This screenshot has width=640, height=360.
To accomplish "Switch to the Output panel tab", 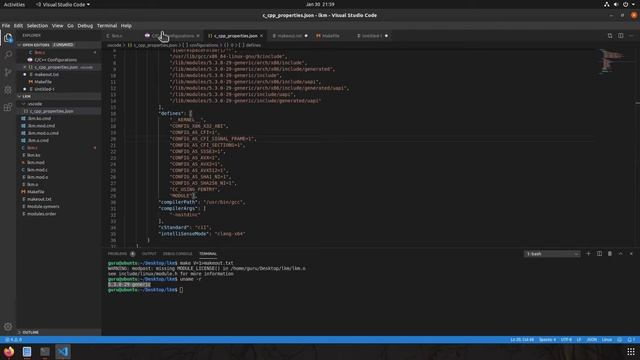I will click(149, 254).
